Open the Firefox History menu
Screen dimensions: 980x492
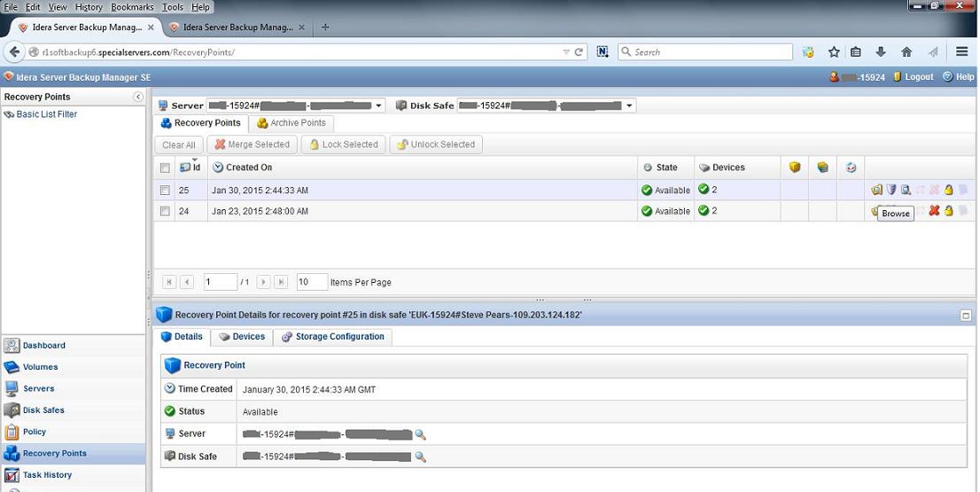89,7
